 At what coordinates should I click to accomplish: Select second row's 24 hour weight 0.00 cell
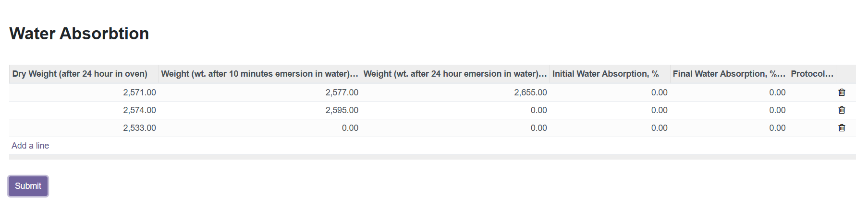455,110
